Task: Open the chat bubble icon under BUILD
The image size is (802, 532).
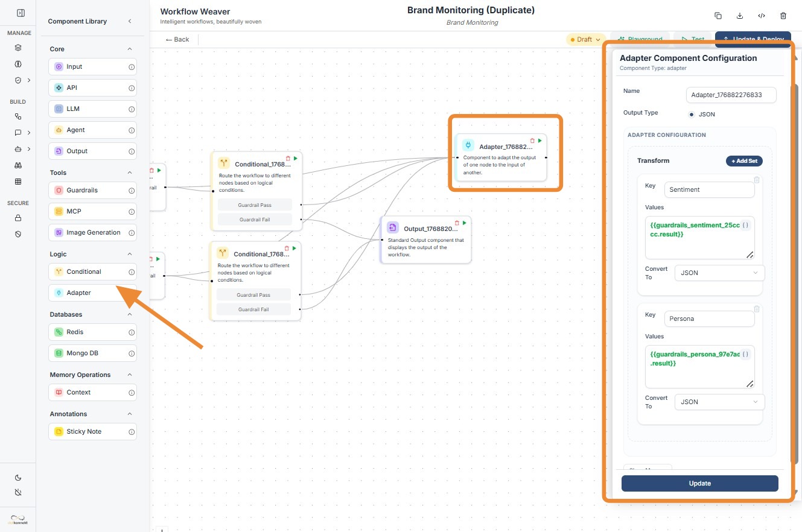Action: click(x=18, y=133)
